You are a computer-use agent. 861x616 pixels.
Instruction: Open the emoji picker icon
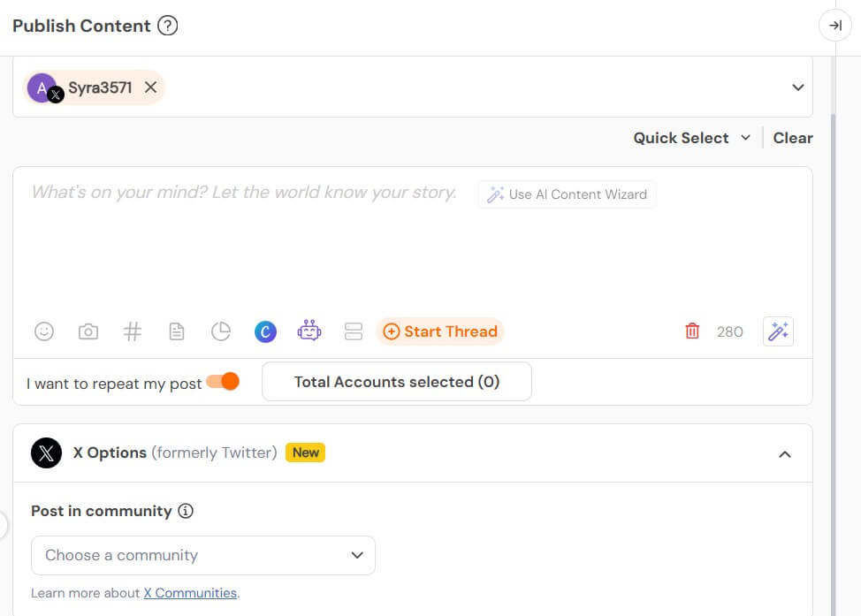click(x=44, y=331)
